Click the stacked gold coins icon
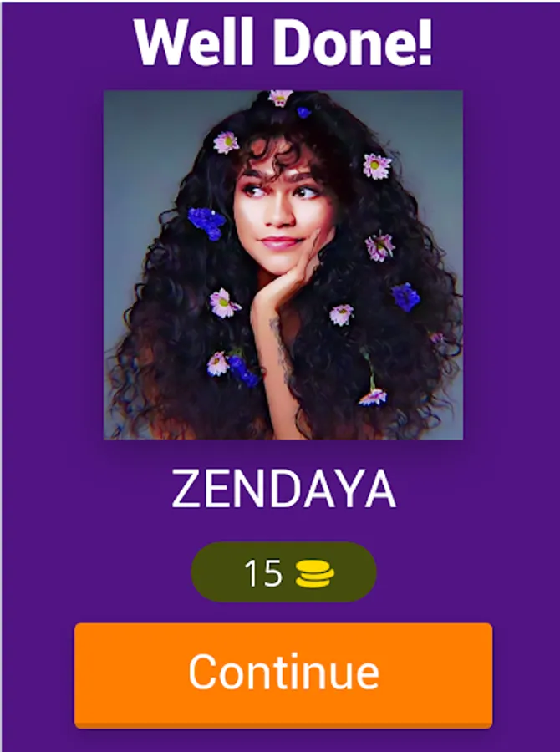Screen dimensions: 560x752 click(315, 573)
